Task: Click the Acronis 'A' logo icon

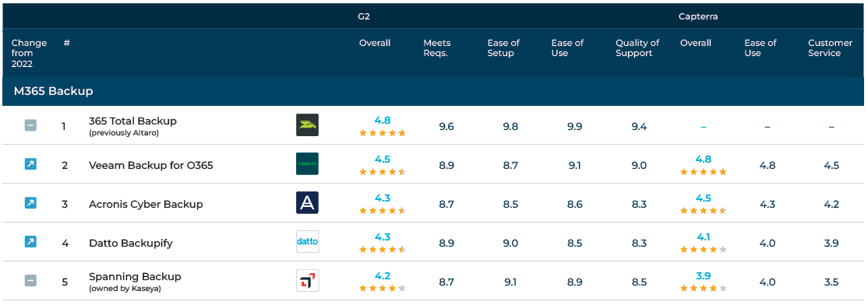Action: pos(307,203)
